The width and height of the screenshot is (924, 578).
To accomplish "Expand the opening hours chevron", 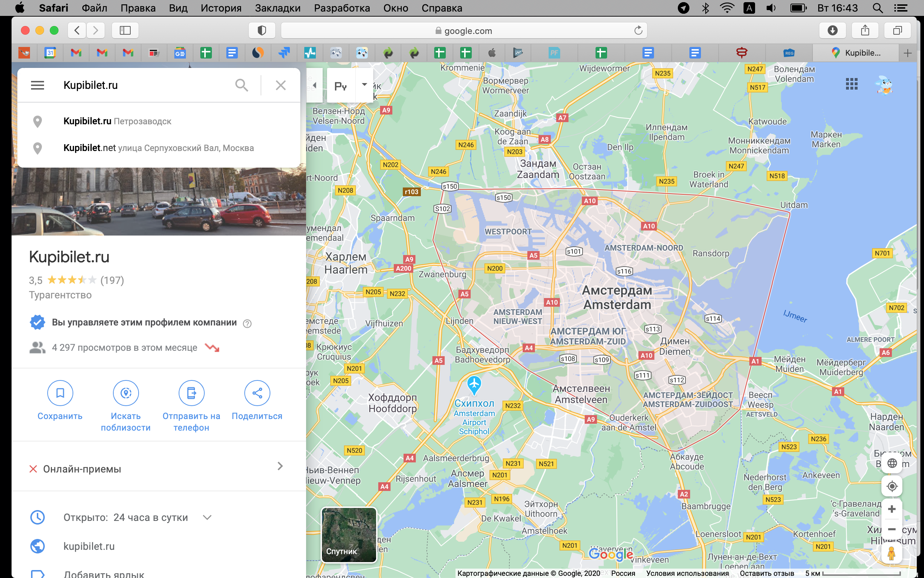I will [207, 517].
